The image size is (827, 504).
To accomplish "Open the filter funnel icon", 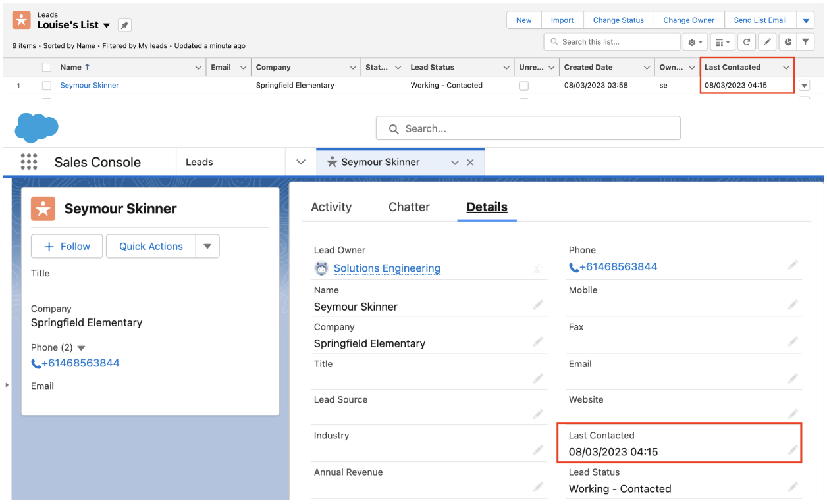I will click(806, 42).
